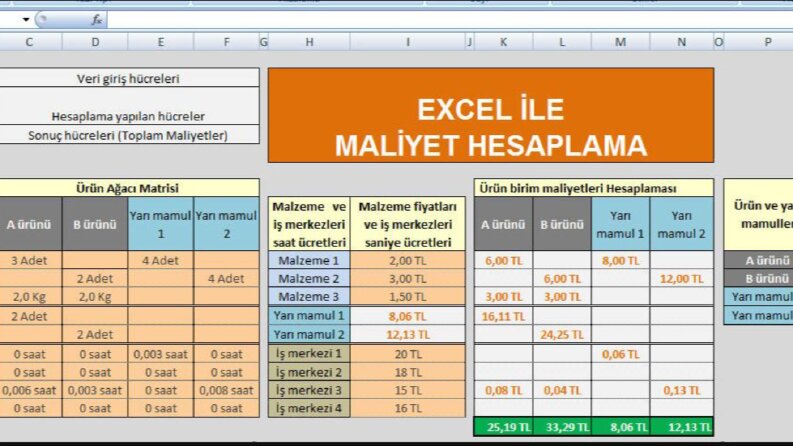Click 'A ürünü' row label in column P
The height and width of the screenshot is (446, 793).
759,260
